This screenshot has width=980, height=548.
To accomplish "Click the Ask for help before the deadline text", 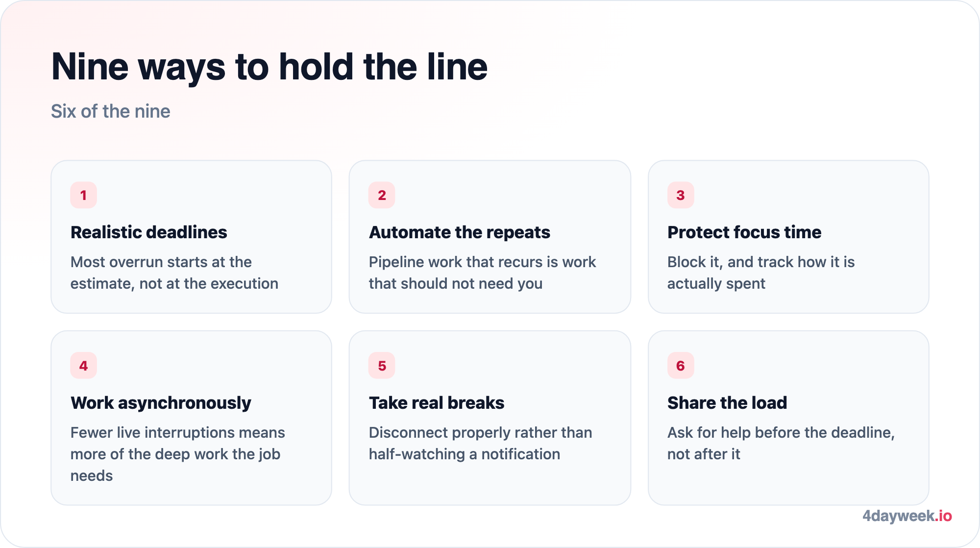I will [781, 443].
